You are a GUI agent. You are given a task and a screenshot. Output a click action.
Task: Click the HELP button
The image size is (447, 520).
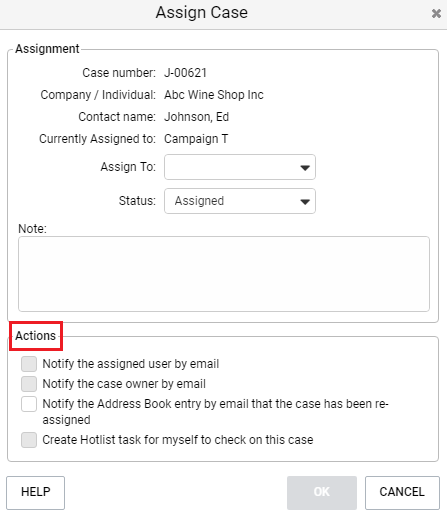pos(35,493)
